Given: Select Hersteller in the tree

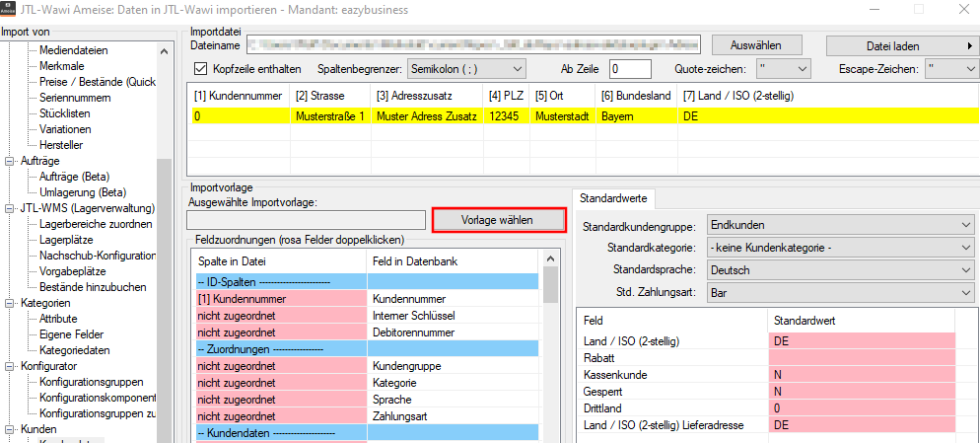Looking at the screenshot, I should click(x=60, y=144).
